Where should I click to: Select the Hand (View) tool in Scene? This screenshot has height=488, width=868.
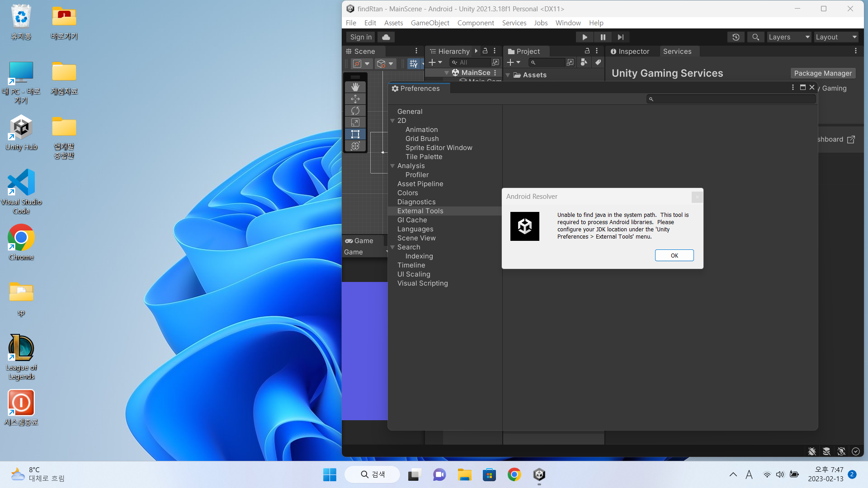[355, 87]
